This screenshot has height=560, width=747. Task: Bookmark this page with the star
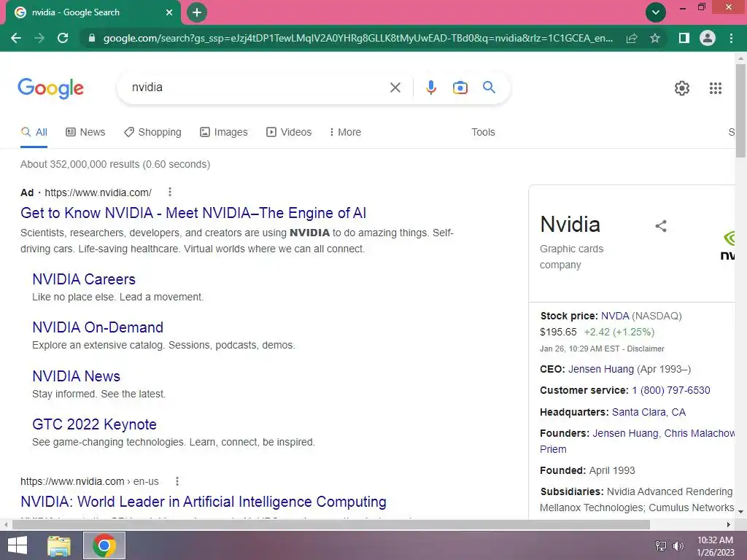(655, 38)
